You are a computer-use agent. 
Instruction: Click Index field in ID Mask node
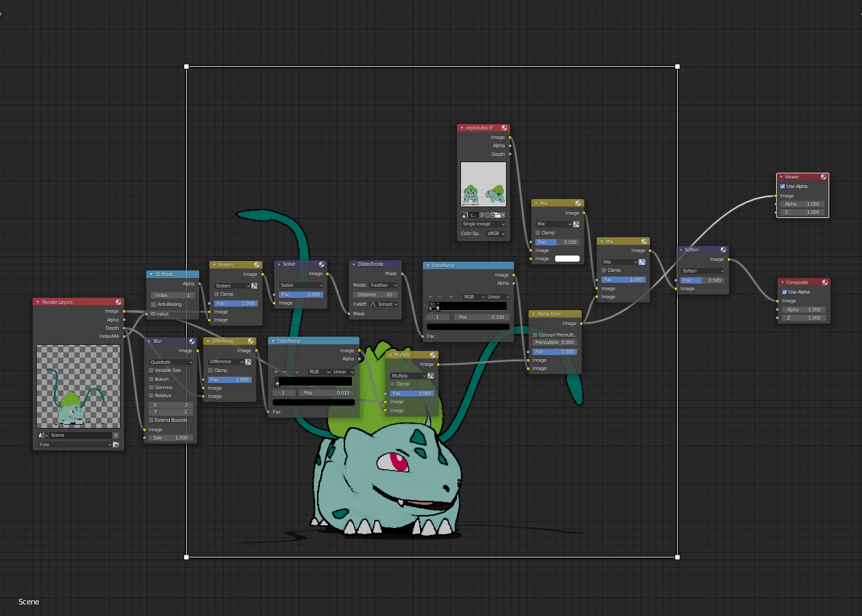point(173,295)
